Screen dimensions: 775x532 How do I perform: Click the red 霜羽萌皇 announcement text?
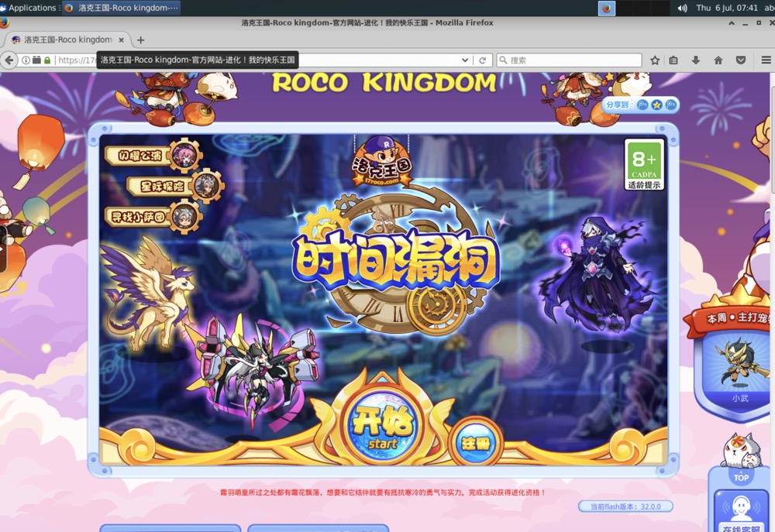click(383, 493)
